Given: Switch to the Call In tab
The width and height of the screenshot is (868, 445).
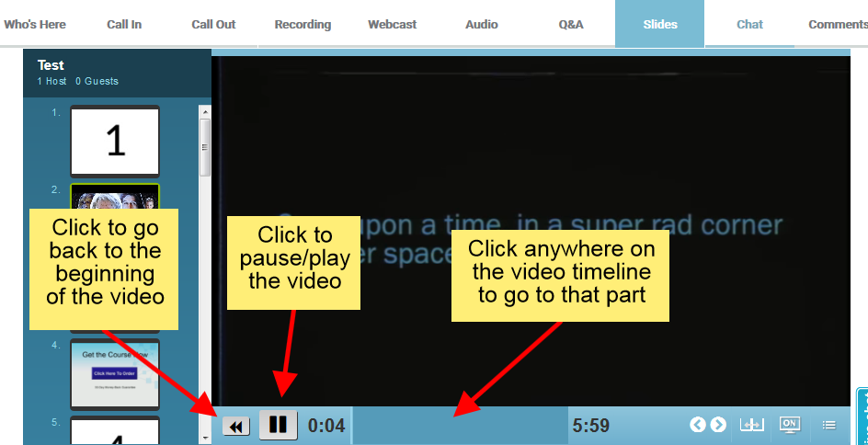Looking at the screenshot, I should pyautogui.click(x=124, y=24).
